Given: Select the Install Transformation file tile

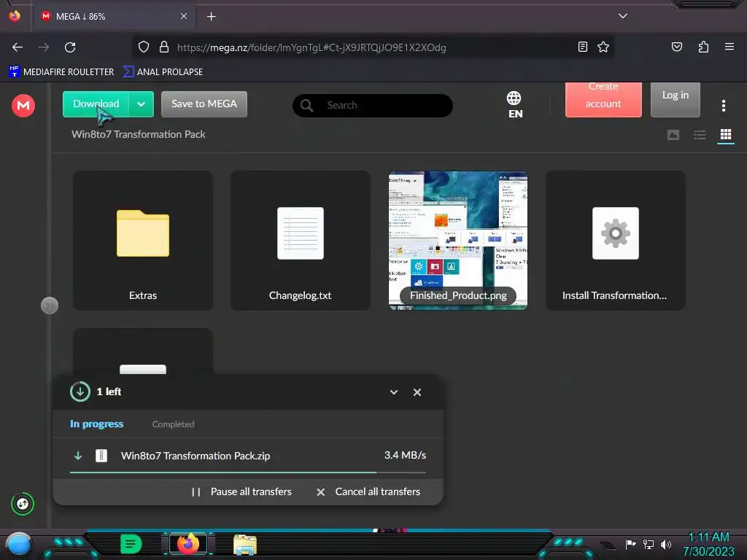Looking at the screenshot, I should pyautogui.click(x=616, y=241).
